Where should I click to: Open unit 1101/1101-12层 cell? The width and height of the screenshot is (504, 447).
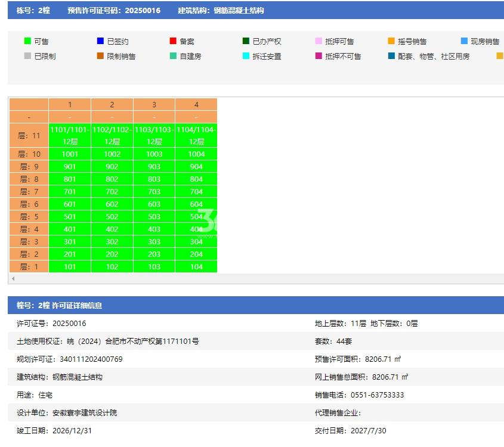click(70, 135)
